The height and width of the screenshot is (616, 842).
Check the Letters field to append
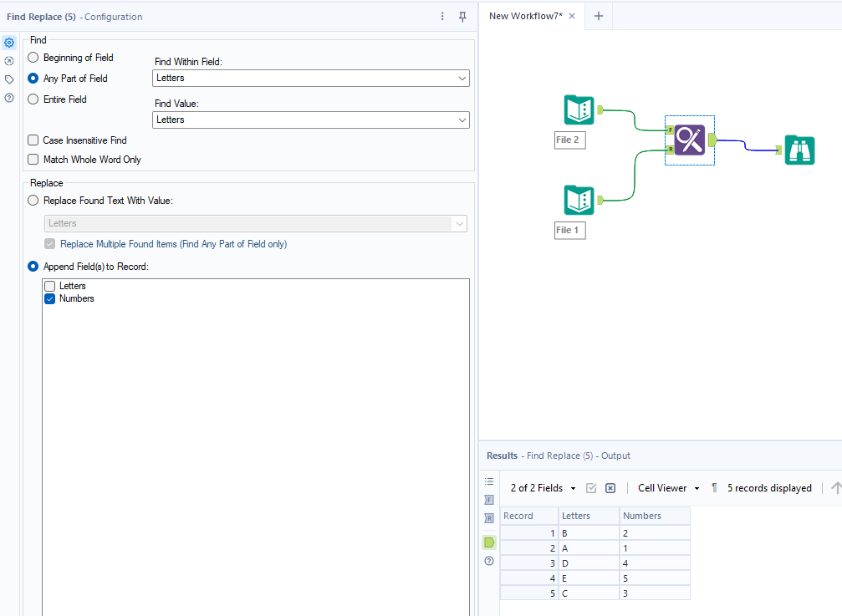[49, 285]
